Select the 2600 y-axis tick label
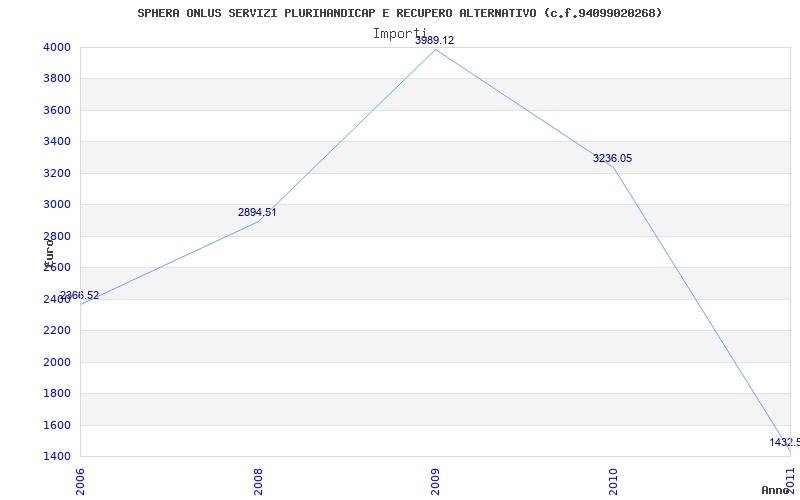 57,268
